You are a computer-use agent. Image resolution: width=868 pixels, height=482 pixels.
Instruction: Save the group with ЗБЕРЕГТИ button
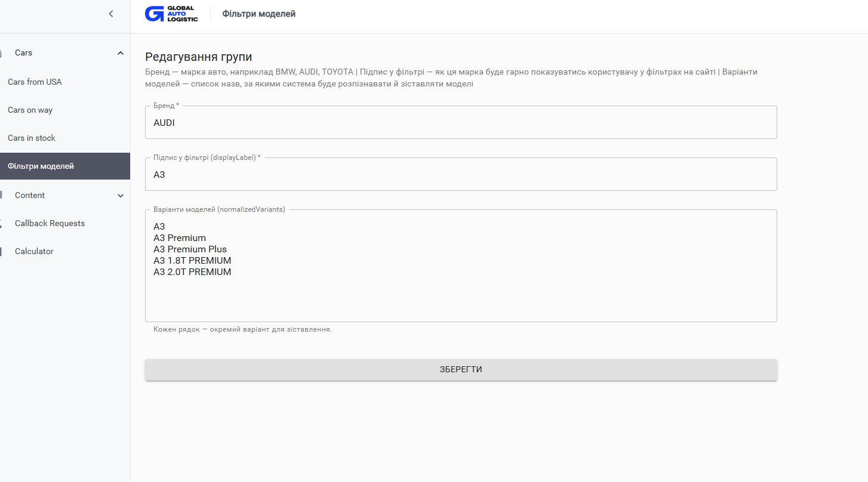point(461,369)
